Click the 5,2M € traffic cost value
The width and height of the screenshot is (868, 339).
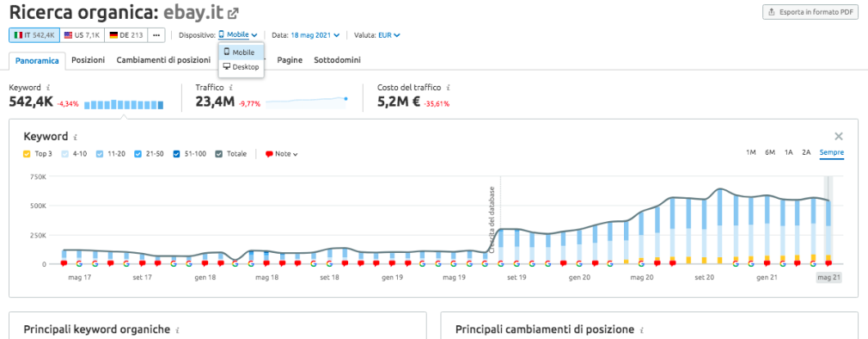coord(399,102)
